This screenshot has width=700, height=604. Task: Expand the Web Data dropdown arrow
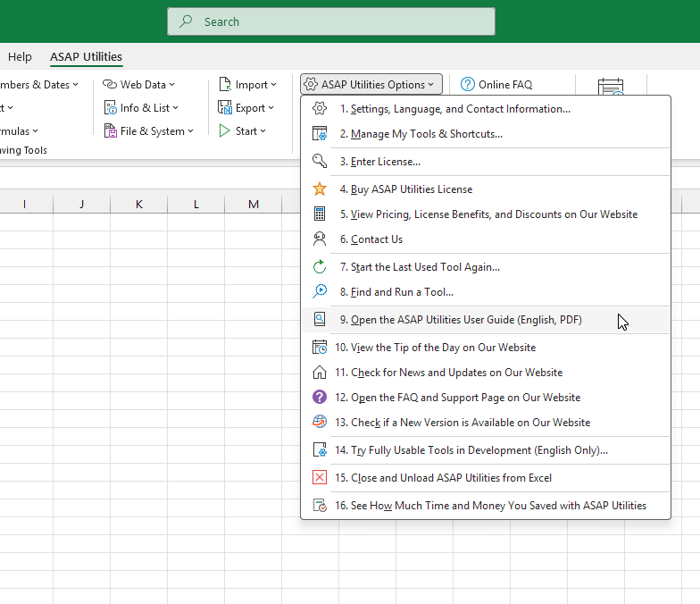[x=171, y=84]
